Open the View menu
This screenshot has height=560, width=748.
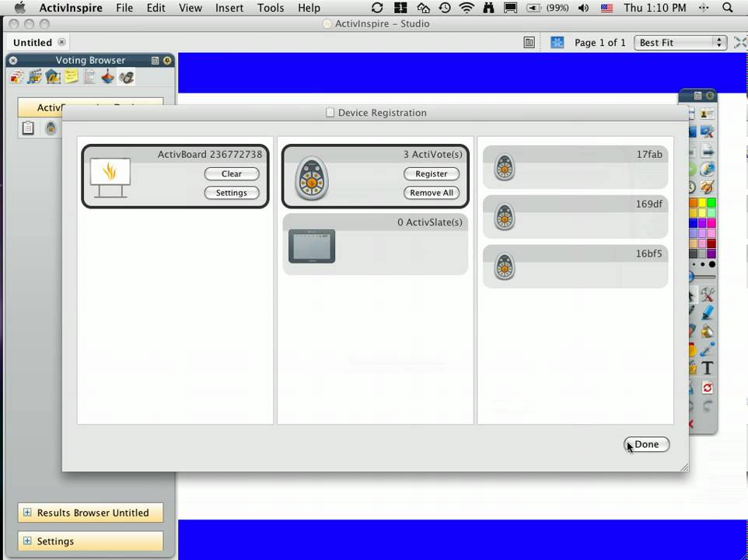pos(190,8)
